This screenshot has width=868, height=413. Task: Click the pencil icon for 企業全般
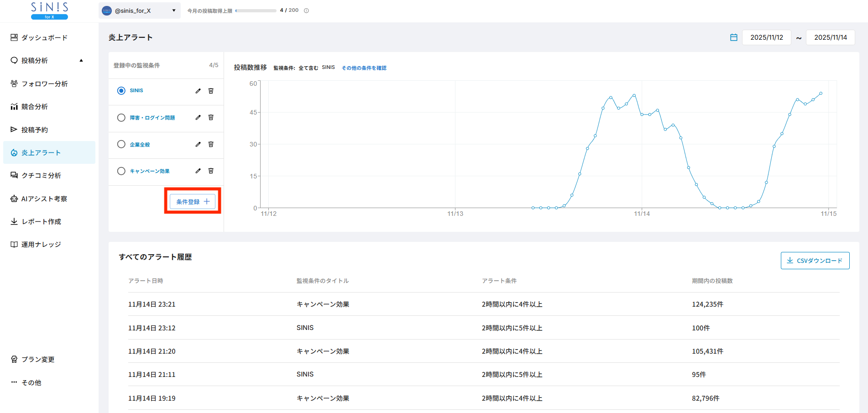click(x=198, y=144)
